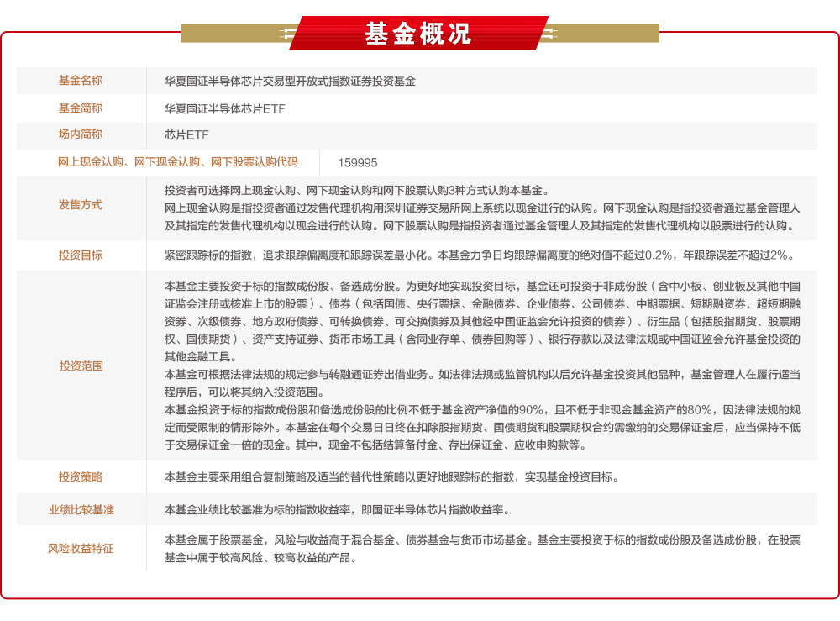This screenshot has height=621, width=840.
Task: Select the 投资范围 label
Action: pyautogui.click(x=81, y=366)
